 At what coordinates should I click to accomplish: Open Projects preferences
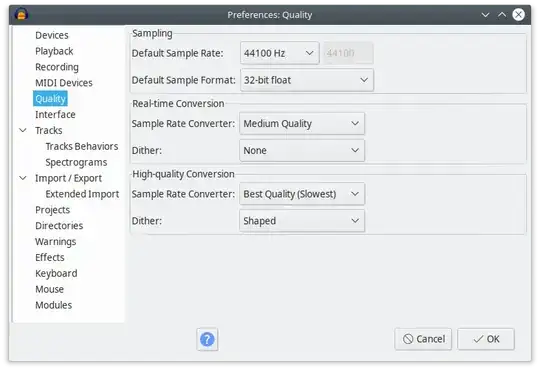click(x=52, y=210)
